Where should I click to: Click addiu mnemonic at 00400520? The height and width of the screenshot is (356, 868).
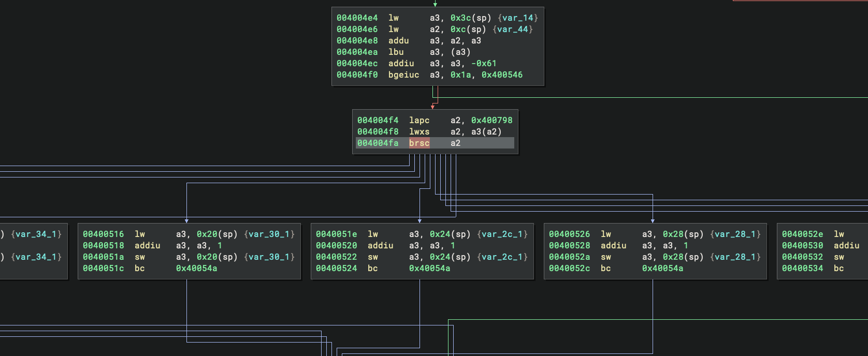(381, 246)
